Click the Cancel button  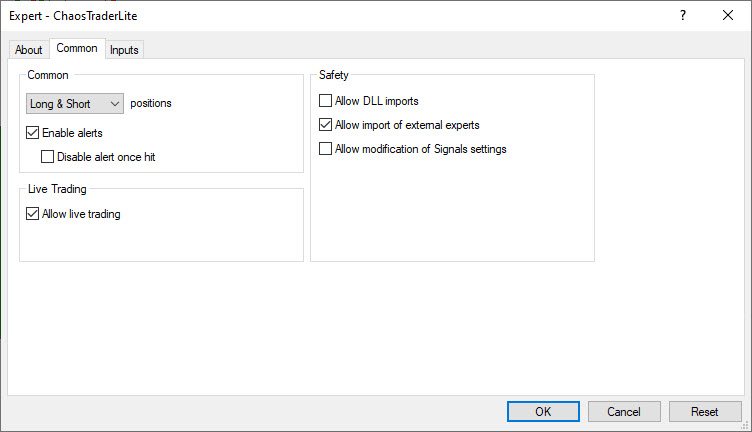click(x=624, y=412)
